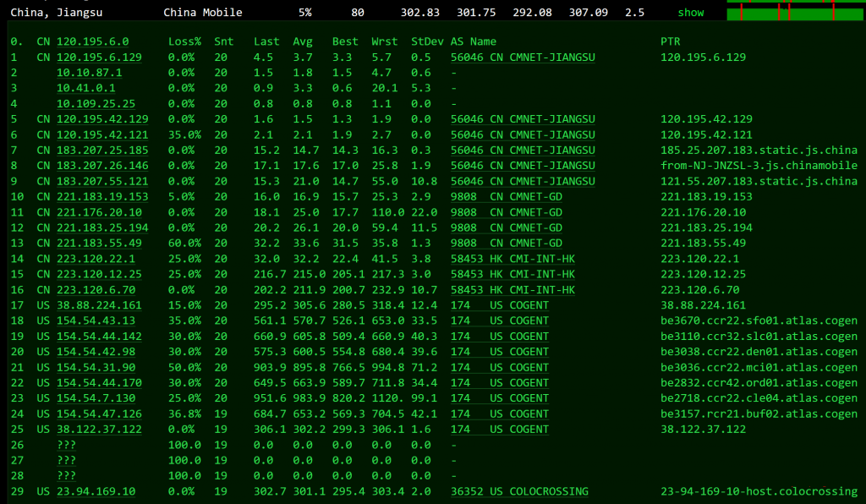Click the ??? entry on hop 28
Screen dimensions: 866x504
[x=66, y=476]
